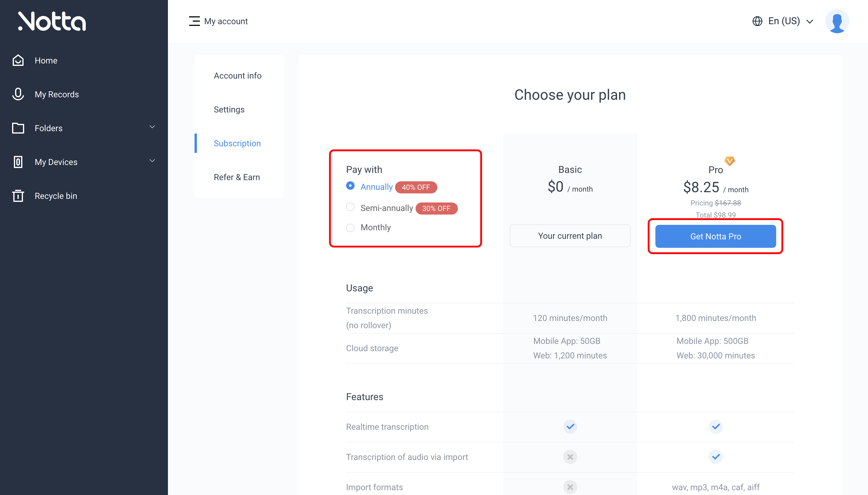Click the Usage section heading
The image size is (868, 495).
click(359, 288)
